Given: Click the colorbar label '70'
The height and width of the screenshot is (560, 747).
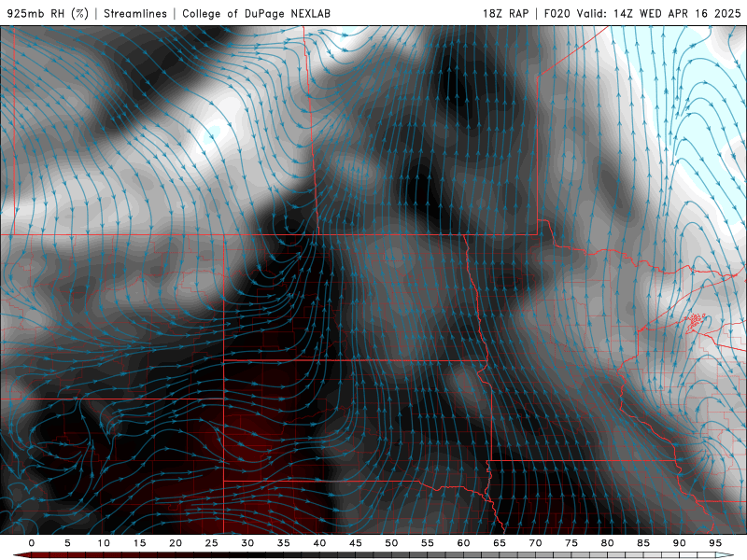Looking at the screenshot, I should tap(535, 543).
